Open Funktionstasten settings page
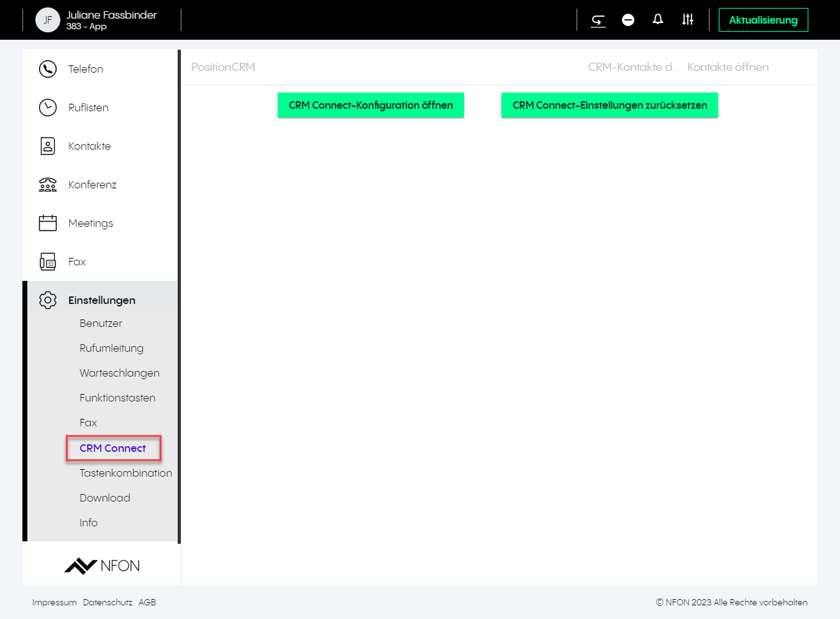The image size is (840, 619). (117, 398)
